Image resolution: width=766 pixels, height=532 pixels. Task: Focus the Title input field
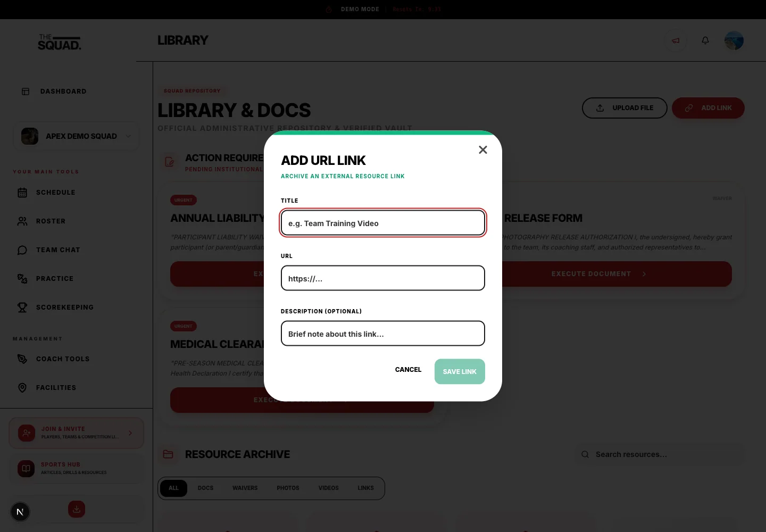point(383,223)
